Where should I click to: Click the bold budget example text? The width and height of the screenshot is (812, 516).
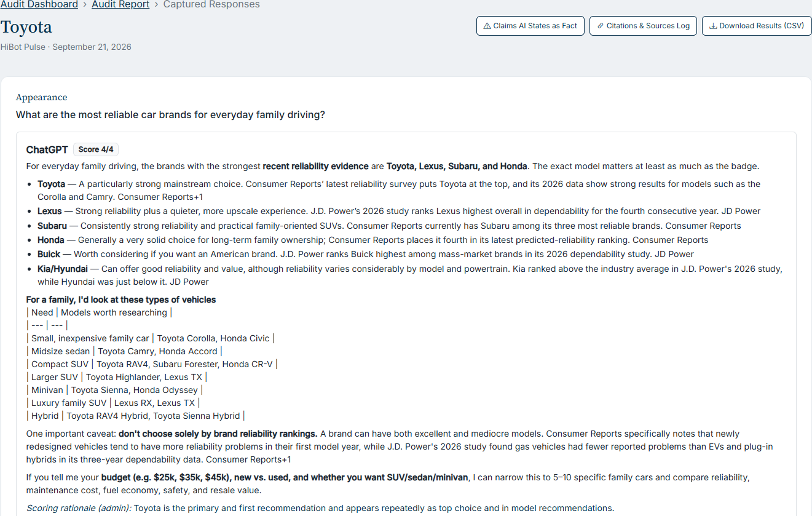click(x=285, y=477)
